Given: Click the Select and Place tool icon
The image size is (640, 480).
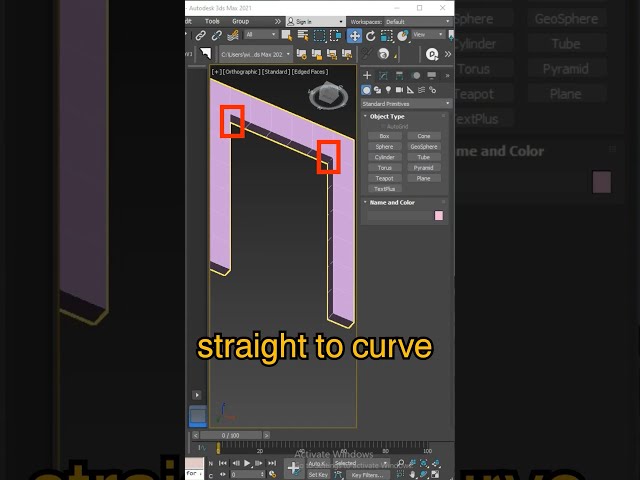Looking at the screenshot, I should [402, 36].
